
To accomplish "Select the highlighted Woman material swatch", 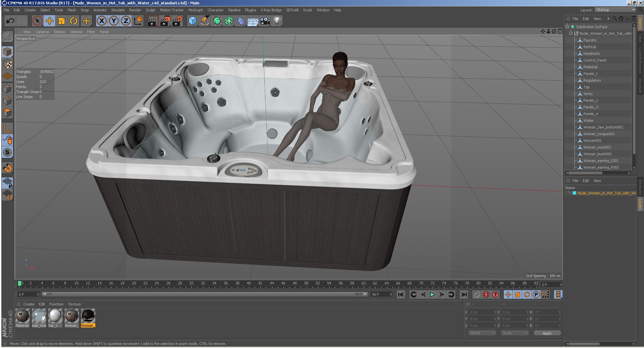I will coord(88,318).
